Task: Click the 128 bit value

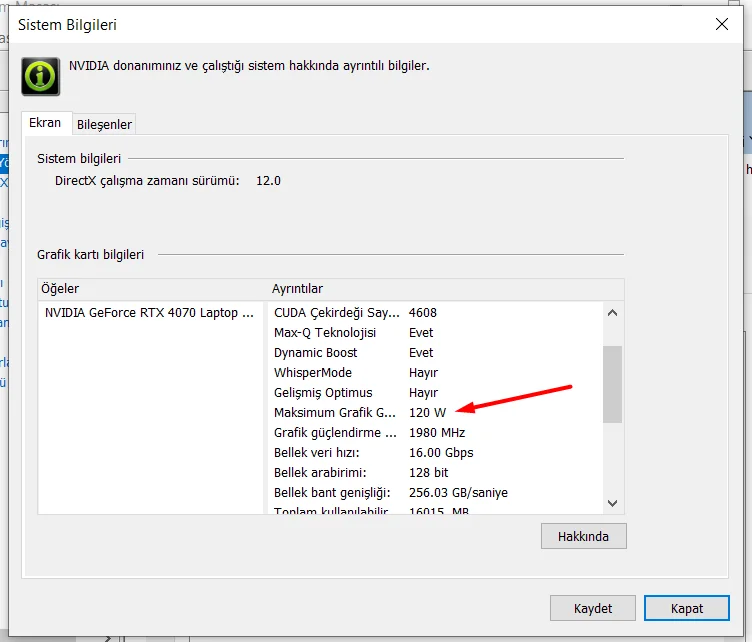Action: point(428,473)
